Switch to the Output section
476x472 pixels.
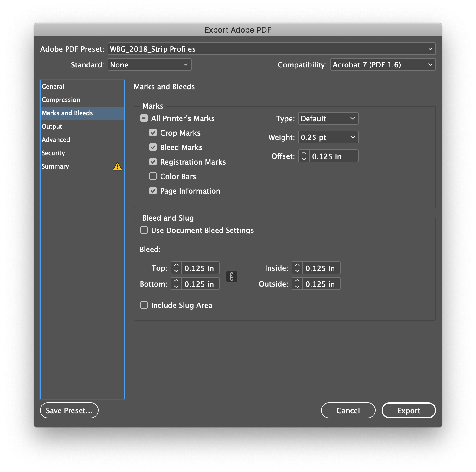[x=82, y=126]
